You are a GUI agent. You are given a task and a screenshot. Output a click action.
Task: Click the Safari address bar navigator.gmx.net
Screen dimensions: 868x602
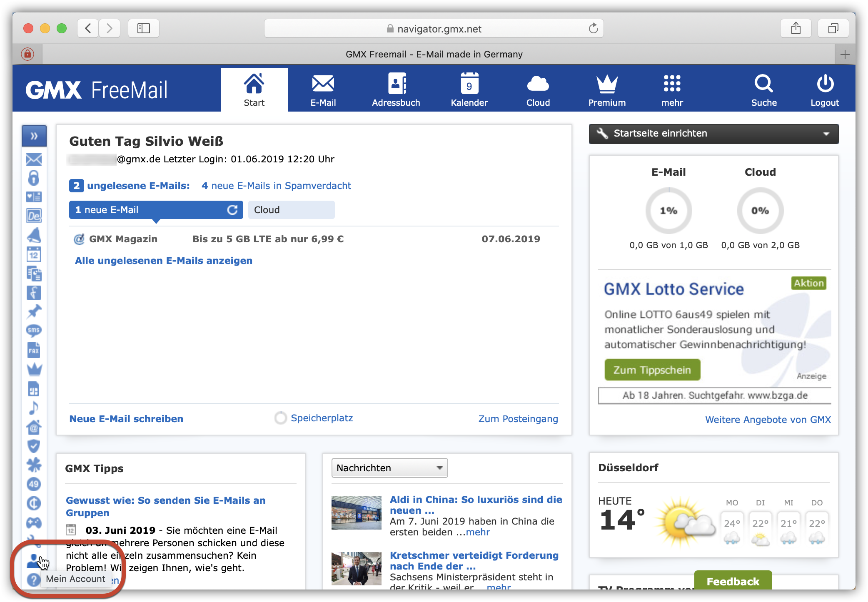tap(434, 28)
